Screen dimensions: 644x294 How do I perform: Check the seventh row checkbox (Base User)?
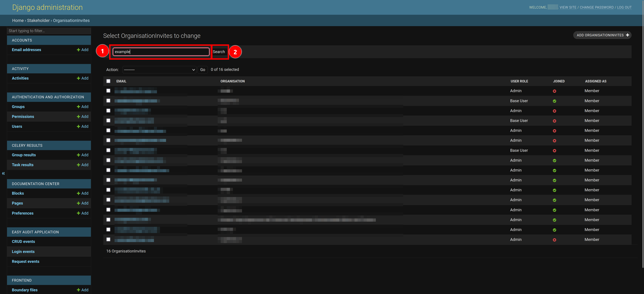point(108,150)
